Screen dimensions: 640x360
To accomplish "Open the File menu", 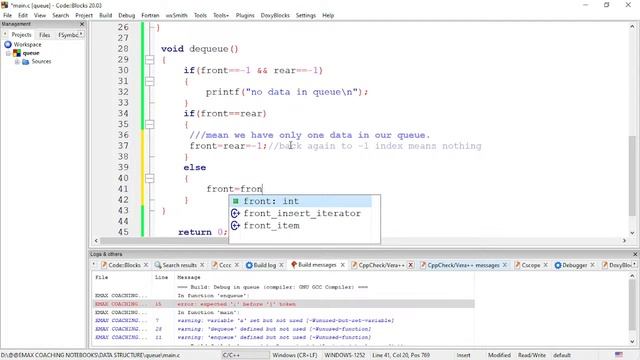I will pyautogui.click(x=7, y=15).
